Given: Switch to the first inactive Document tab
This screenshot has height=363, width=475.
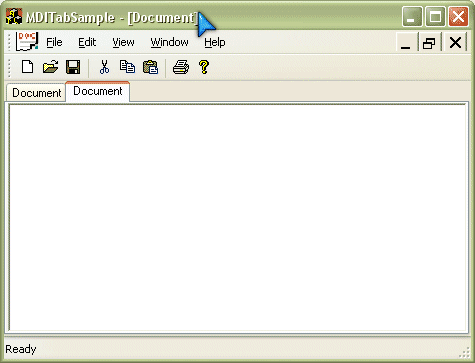Looking at the screenshot, I should coord(36,93).
